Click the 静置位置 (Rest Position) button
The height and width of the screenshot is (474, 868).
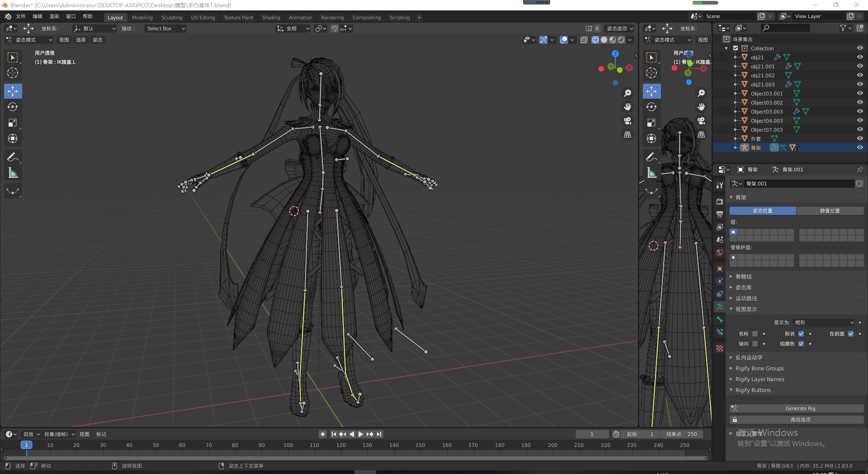[830, 211]
